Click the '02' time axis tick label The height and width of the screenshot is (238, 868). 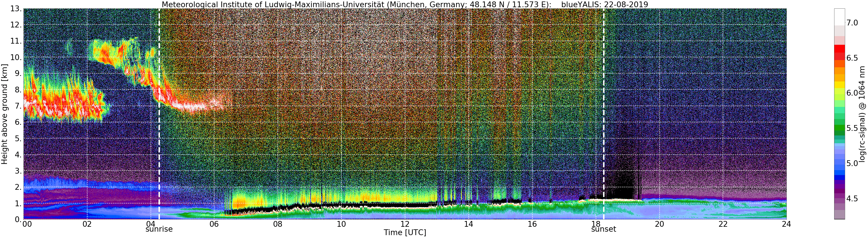87,224
